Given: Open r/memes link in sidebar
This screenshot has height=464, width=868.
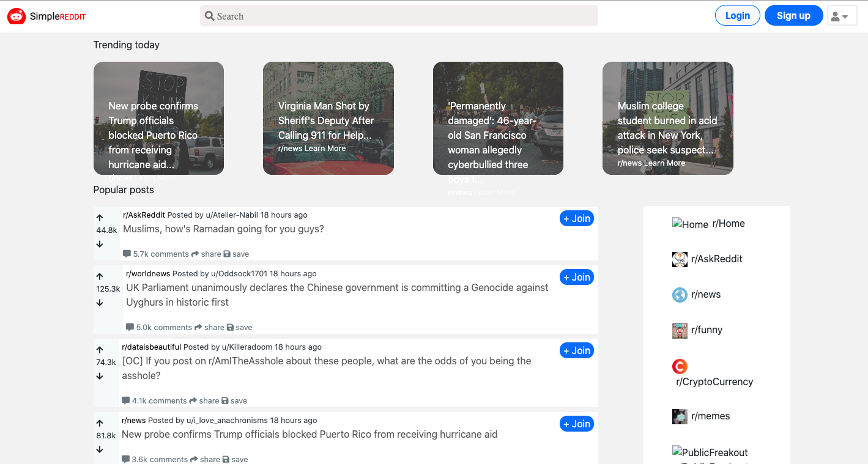Looking at the screenshot, I should 710,416.
